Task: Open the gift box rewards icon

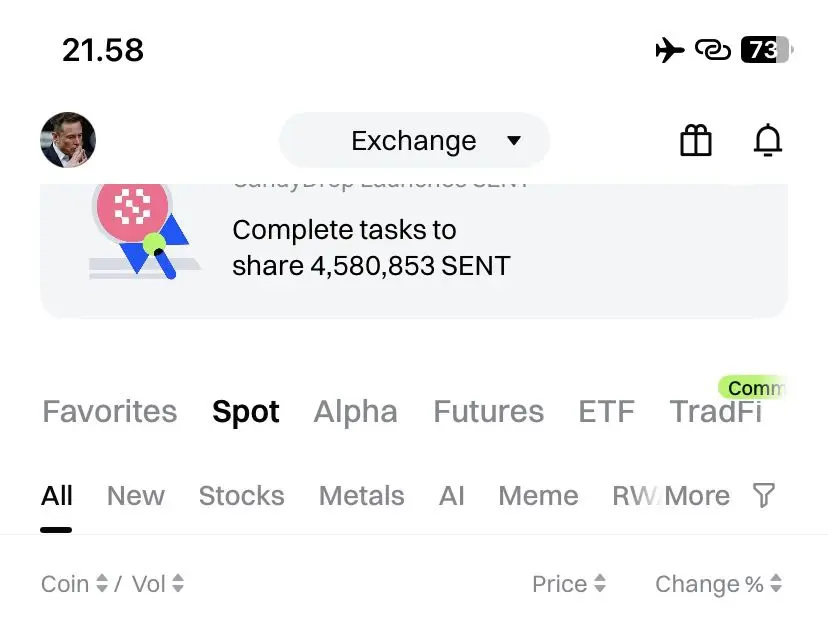Action: click(695, 141)
